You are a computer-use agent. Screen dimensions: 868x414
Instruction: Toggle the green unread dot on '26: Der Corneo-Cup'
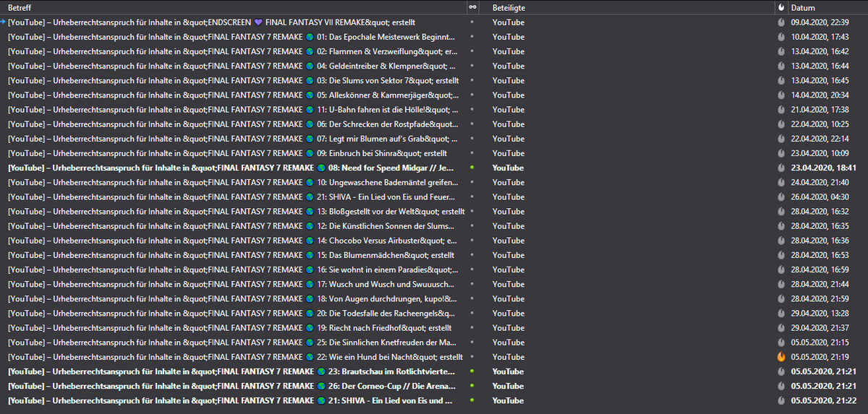[472, 386]
